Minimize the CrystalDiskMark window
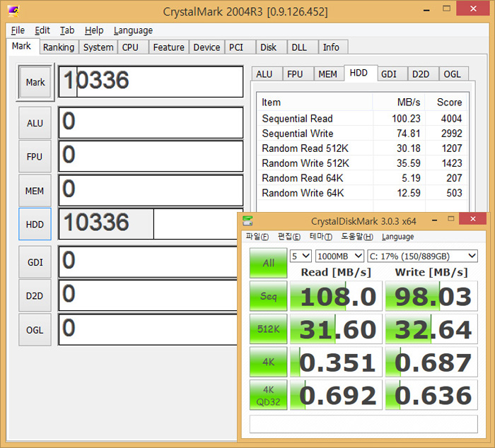 click(435, 220)
